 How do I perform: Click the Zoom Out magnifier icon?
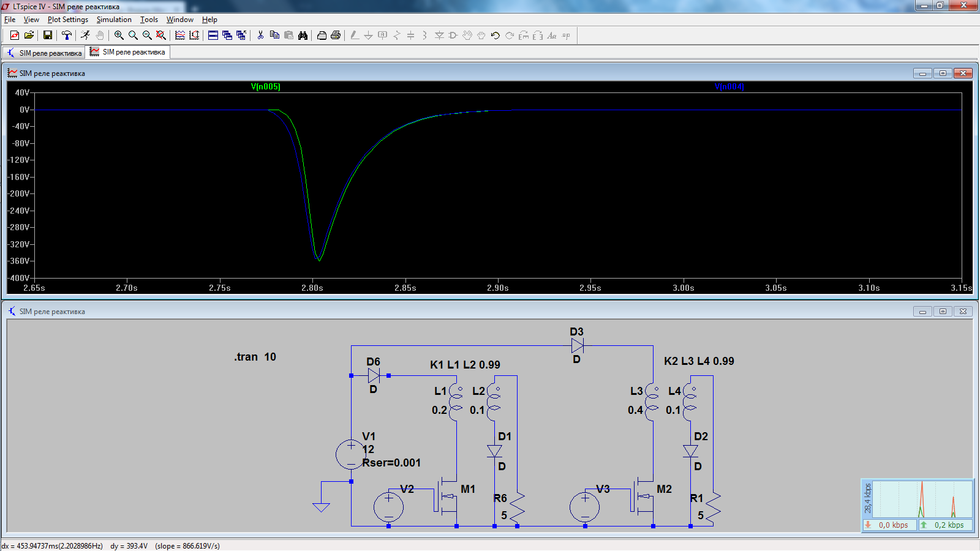[147, 36]
